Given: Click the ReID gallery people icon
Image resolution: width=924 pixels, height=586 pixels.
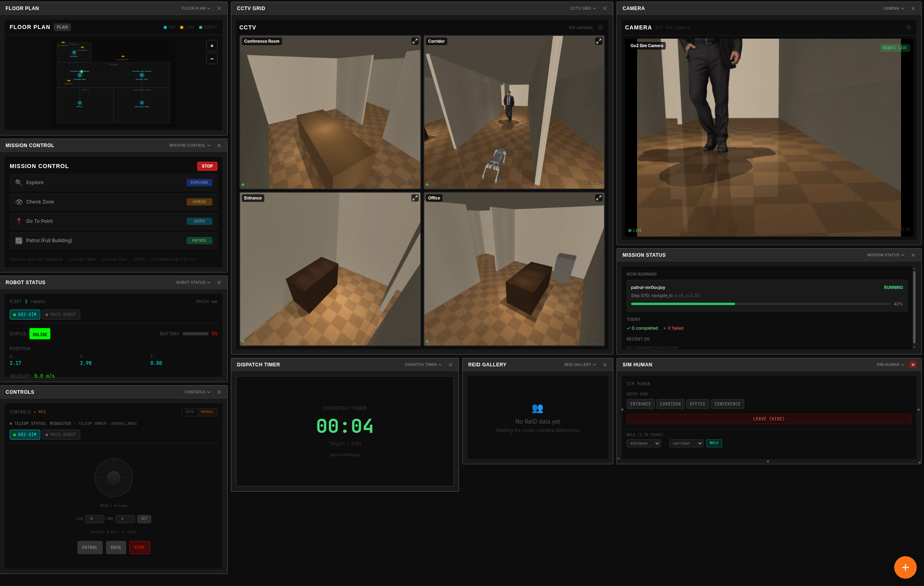Looking at the screenshot, I should point(538,408).
